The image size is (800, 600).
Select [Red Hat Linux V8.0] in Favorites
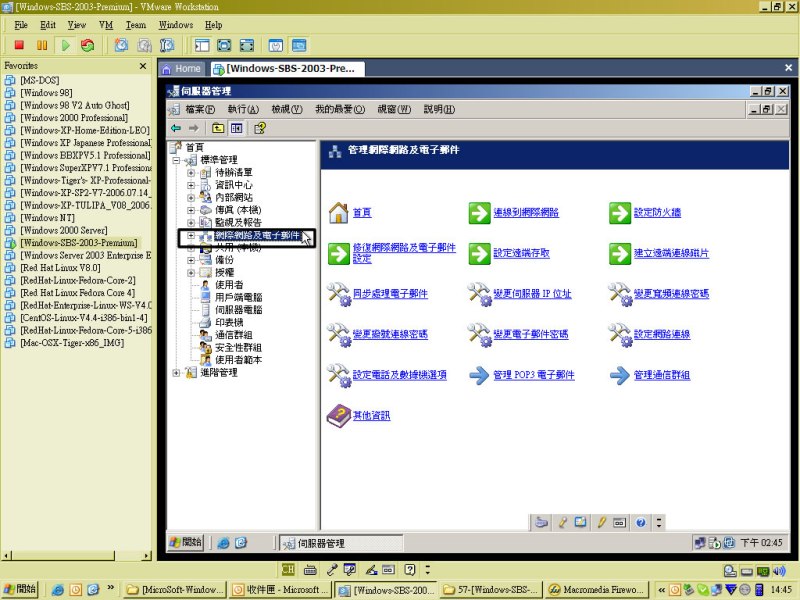pos(60,268)
